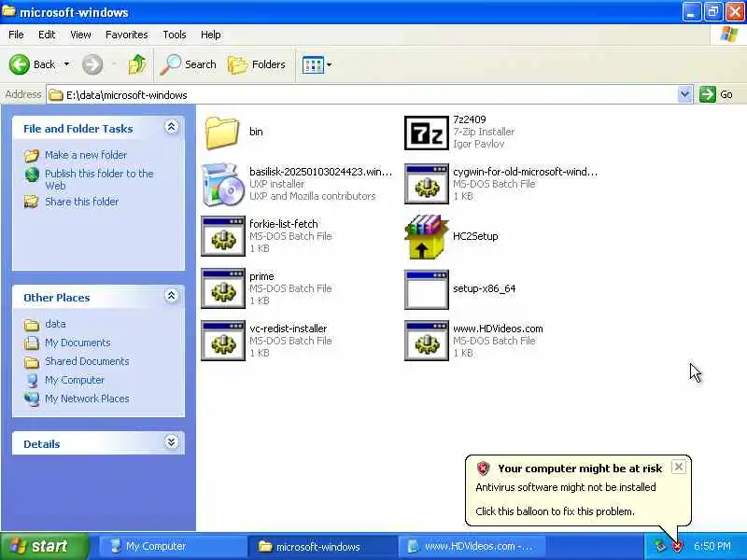Click Publish this folder to the Web
Image resolution: width=747 pixels, height=560 pixels.
tap(99, 179)
